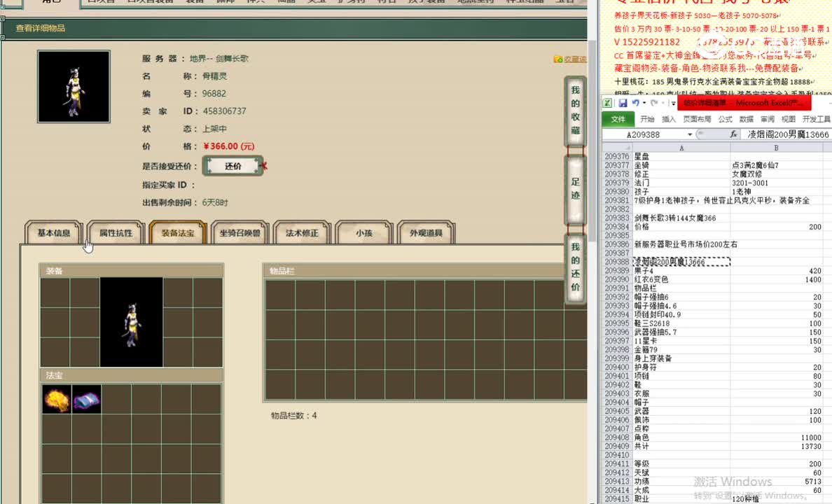
Task: Open the 页面布局 ribbon tab
Action: point(697,119)
